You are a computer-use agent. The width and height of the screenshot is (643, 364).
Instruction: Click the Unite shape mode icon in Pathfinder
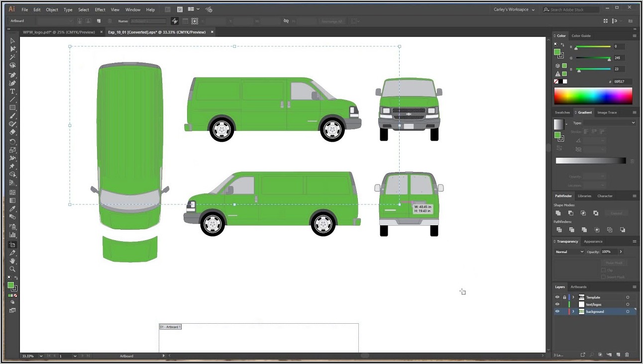[x=559, y=213]
